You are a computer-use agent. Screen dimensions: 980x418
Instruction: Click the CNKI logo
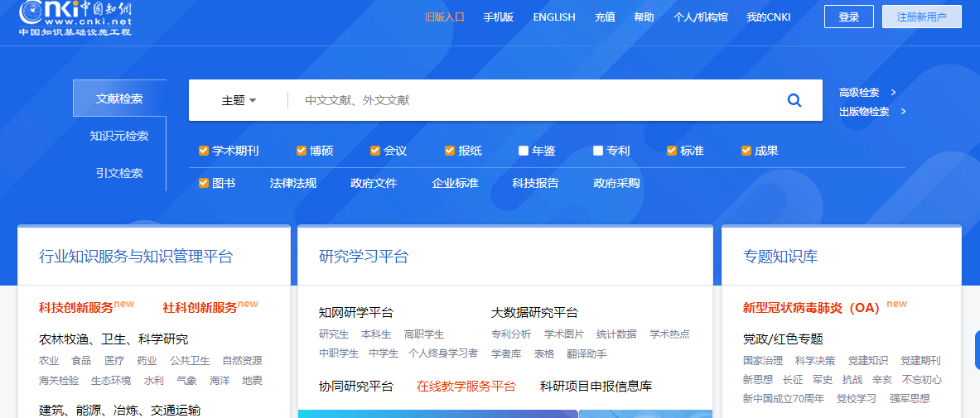pos(75,17)
